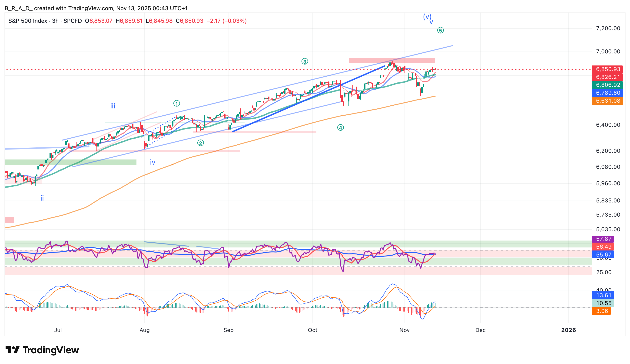630x364 pixels.
Task: Click the blue 'iii' wave label
Action: coord(113,106)
